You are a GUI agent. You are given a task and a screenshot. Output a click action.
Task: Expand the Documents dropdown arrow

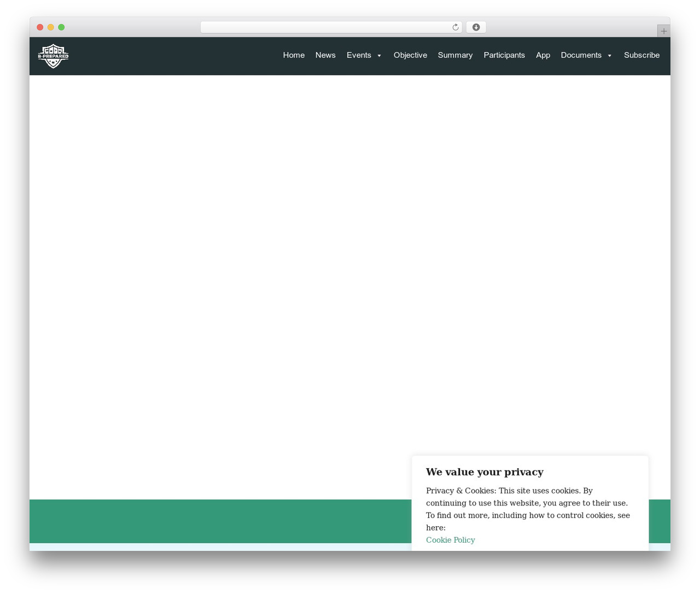(609, 56)
